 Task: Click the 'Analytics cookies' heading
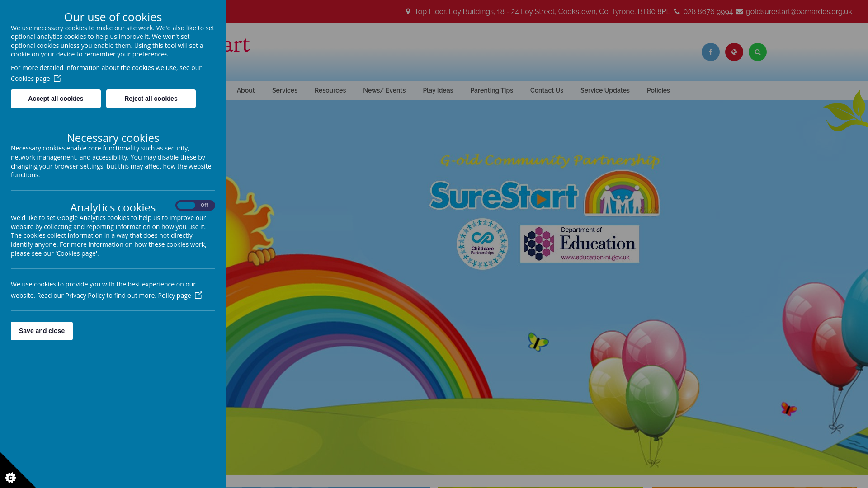(x=113, y=207)
